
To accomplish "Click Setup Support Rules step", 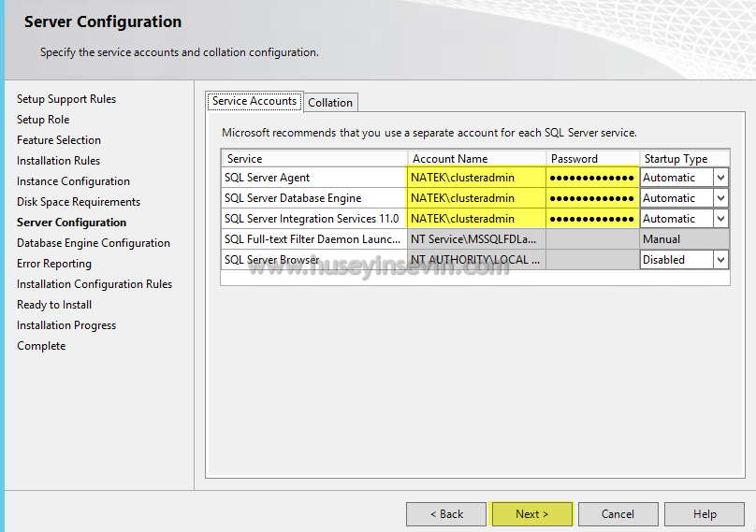I will (x=66, y=99).
